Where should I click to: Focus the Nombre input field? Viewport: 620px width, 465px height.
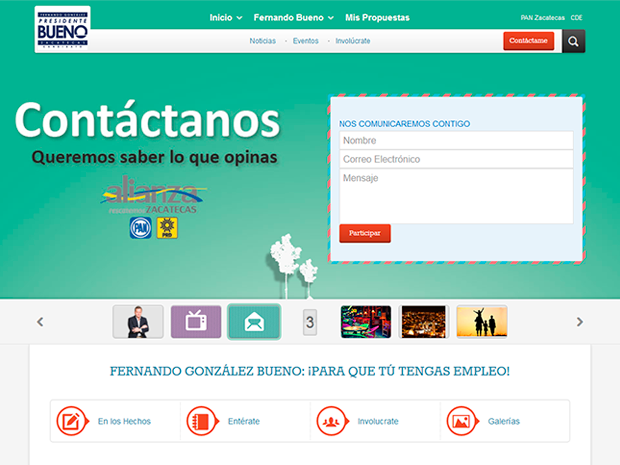(x=456, y=140)
